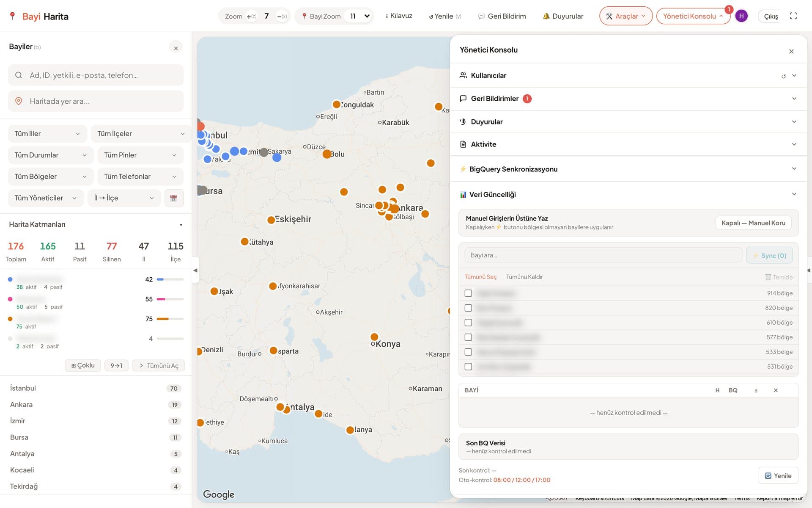Check the box for the 610 bölge row
812x508 pixels.
[x=468, y=323]
